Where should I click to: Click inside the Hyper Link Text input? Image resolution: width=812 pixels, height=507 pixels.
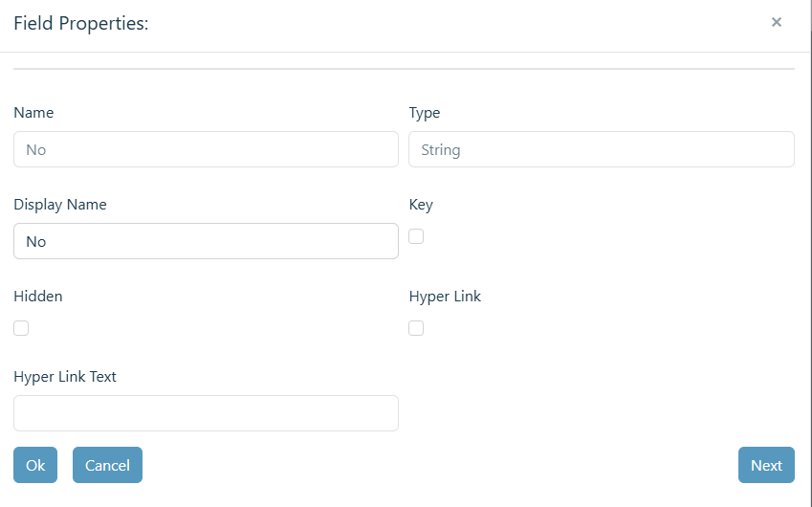[206, 413]
